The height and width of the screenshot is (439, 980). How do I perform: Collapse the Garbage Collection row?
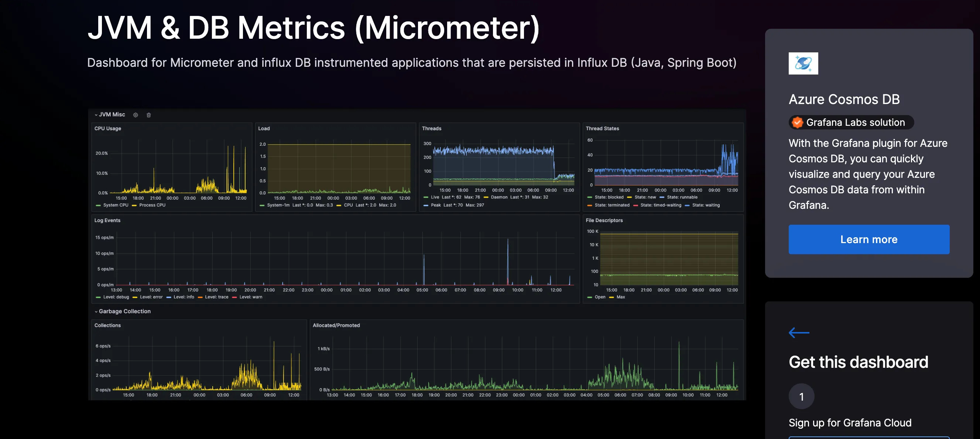pos(123,311)
